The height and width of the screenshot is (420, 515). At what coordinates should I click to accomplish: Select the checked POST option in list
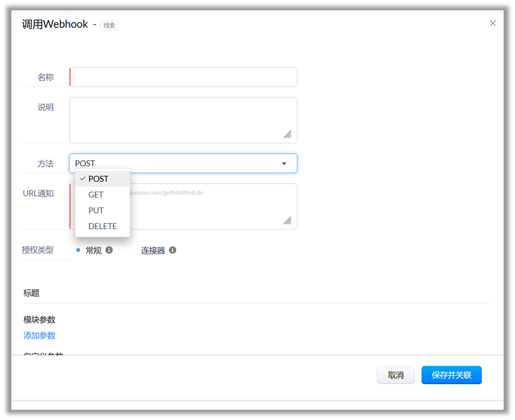(98, 179)
